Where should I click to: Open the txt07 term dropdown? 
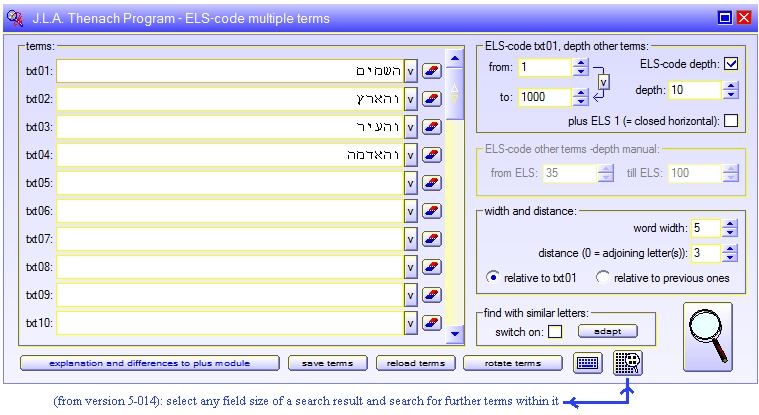[x=410, y=239]
